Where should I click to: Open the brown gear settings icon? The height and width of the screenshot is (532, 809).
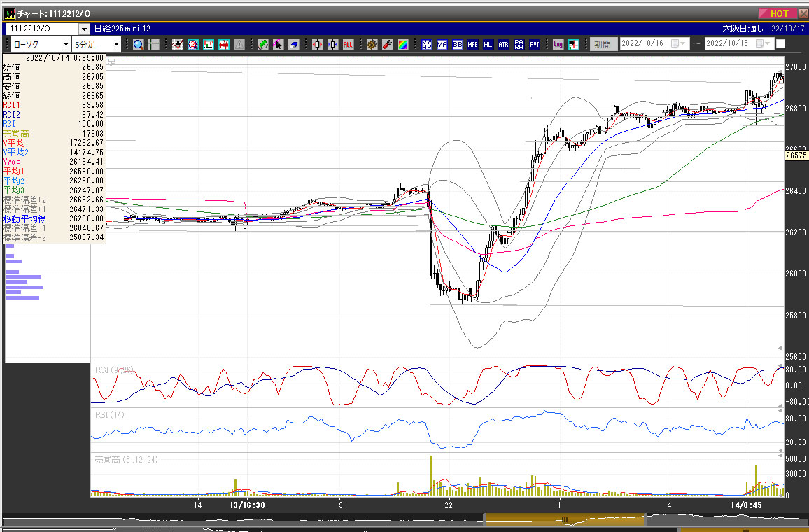372,45
